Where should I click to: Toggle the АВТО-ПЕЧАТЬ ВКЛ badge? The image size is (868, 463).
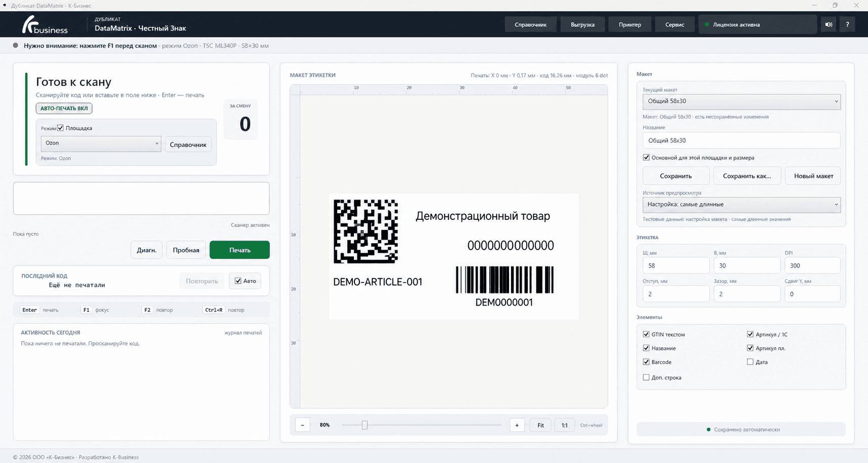pos(64,108)
